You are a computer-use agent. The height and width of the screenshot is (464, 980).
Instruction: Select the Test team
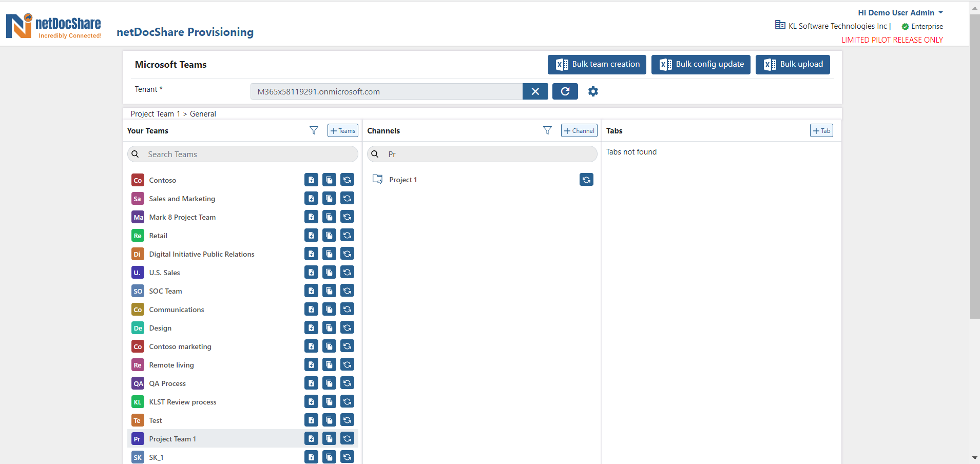point(156,420)
